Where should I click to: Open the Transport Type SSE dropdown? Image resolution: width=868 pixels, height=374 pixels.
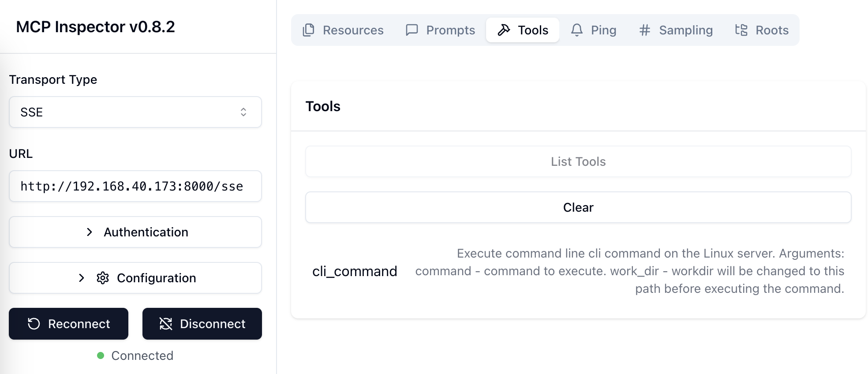(x=135, y=112)
